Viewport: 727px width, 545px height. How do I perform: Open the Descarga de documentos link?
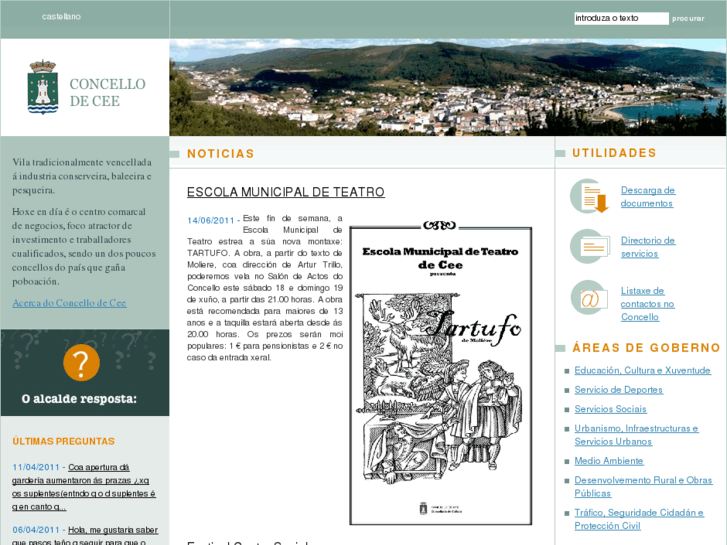[x=648, y=197]
